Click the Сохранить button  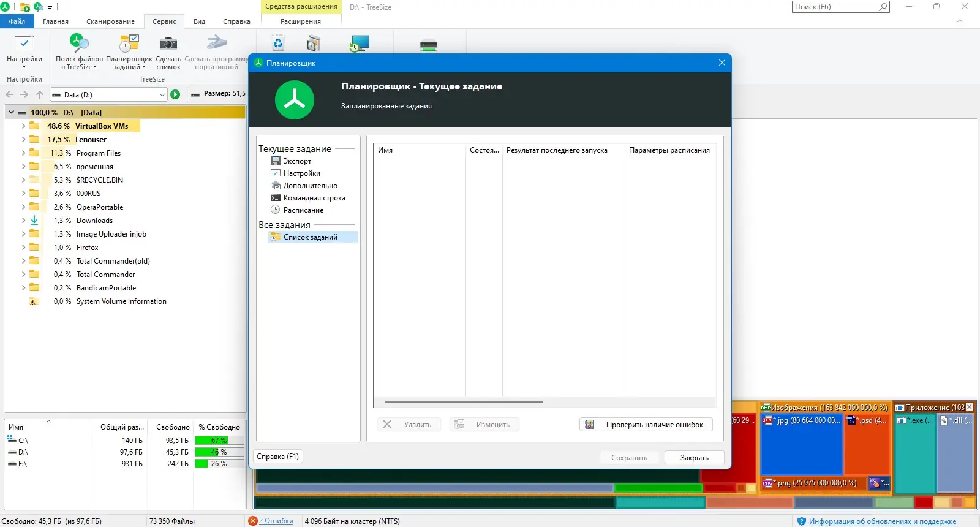629,458
